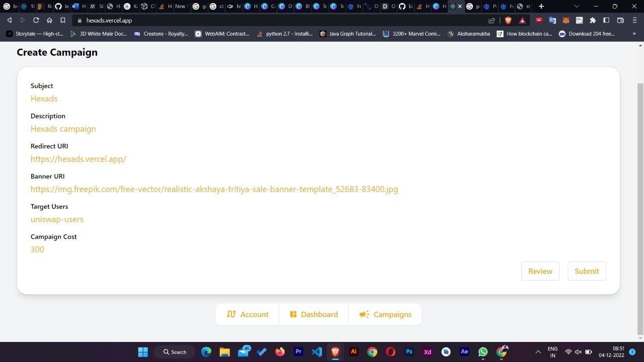The height and width of the screenshot is (362, 644).
Task: Reload the hexads.vercel.app page
Action: click(x=36, y=20)
